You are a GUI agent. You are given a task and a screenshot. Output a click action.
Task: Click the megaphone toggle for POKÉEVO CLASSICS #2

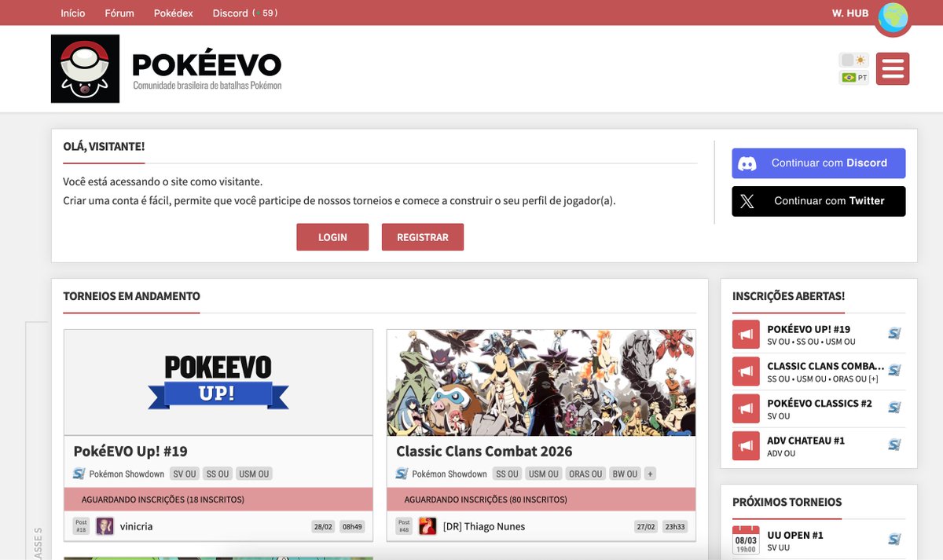[745, 408]
